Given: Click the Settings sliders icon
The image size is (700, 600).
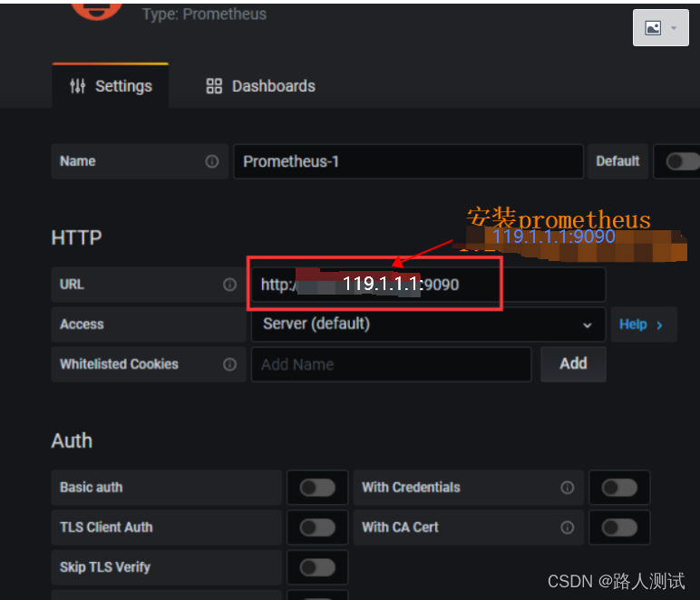Looking at the screenshot, I should point(77,86).
